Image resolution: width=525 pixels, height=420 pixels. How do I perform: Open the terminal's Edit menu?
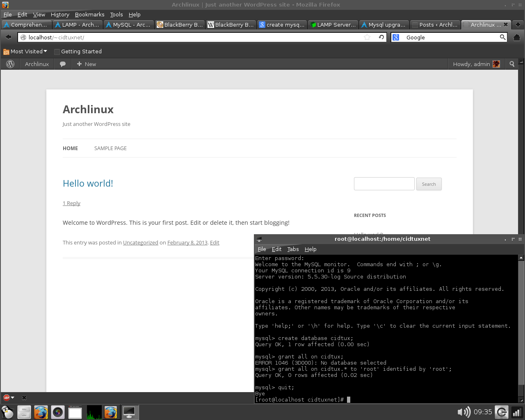(276, 249)
